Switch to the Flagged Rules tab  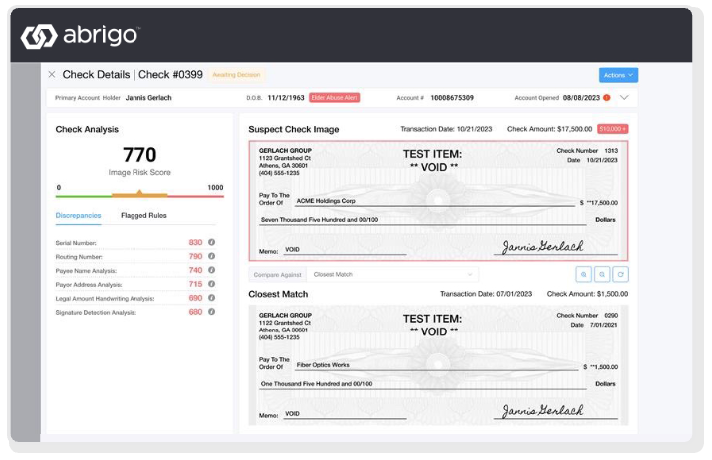[x=143, y=216]
